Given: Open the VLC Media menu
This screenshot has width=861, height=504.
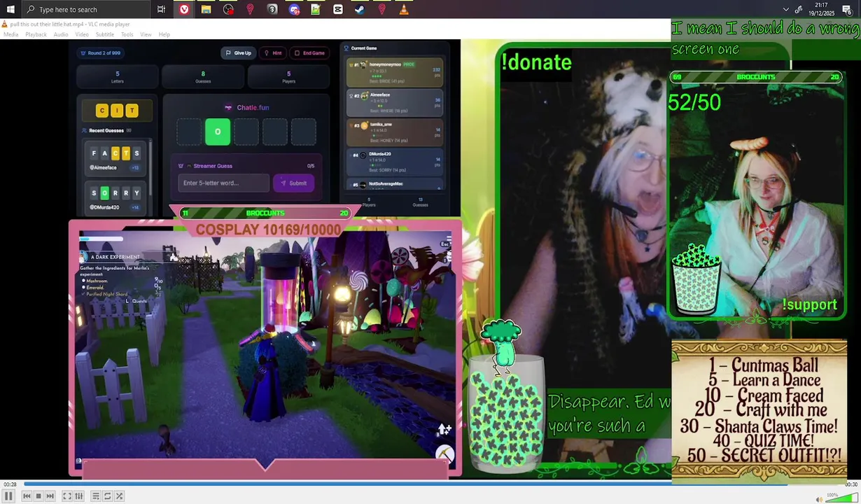Looking at the screenshot, I should [10, 34].
